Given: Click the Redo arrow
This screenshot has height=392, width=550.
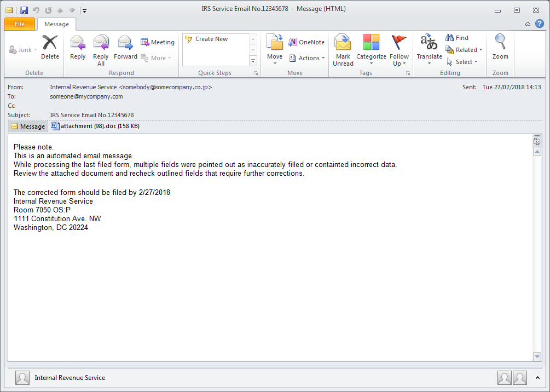Looking at the screenshot, I should point(48,10).
